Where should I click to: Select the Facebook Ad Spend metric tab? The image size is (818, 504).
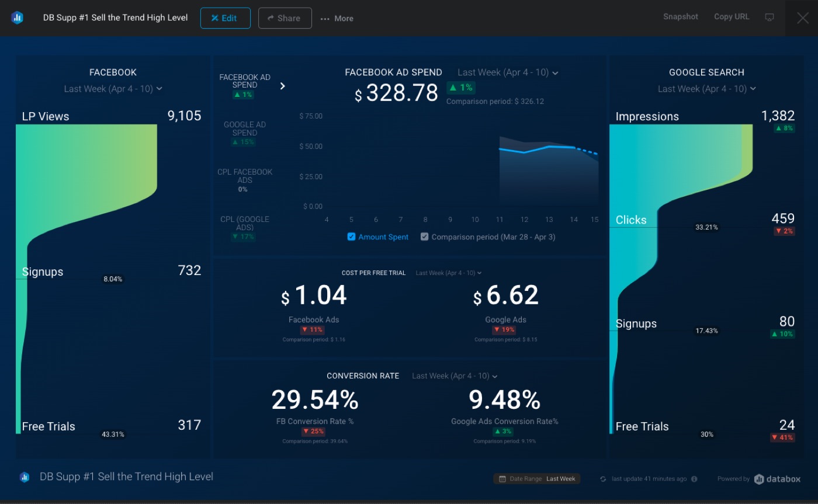click(245, 86)
